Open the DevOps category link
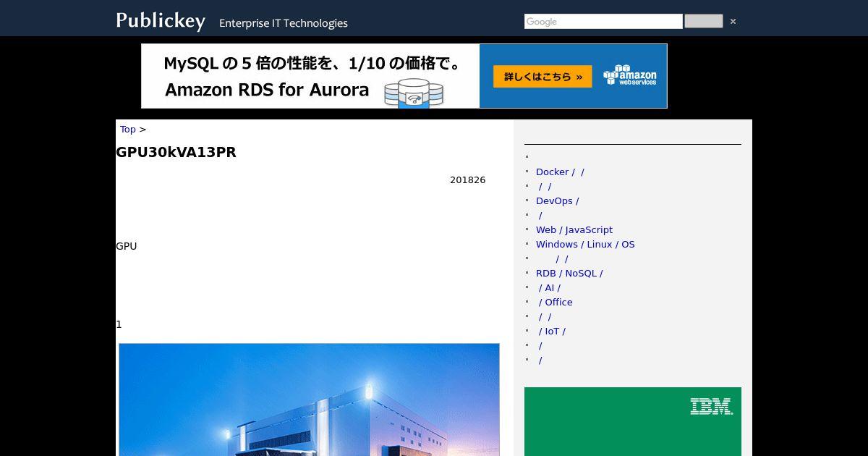The image size is (868, 456). [557, 201]
